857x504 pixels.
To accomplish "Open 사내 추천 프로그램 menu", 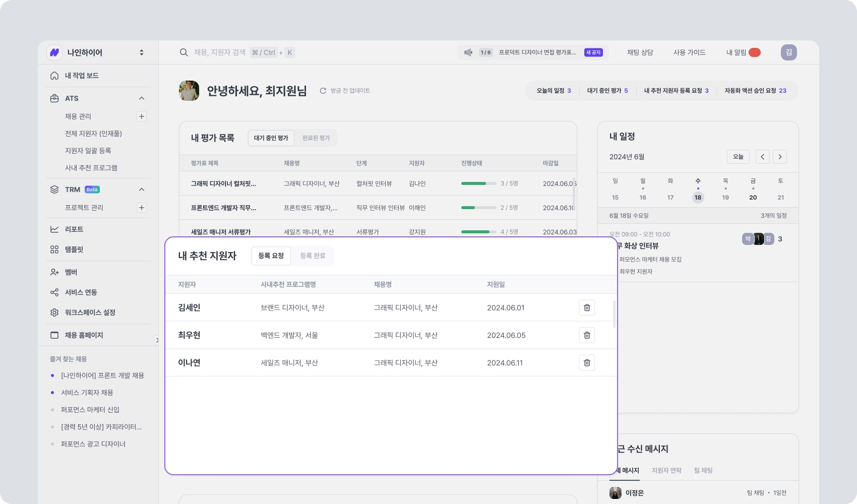I will (x=91, y=168).
